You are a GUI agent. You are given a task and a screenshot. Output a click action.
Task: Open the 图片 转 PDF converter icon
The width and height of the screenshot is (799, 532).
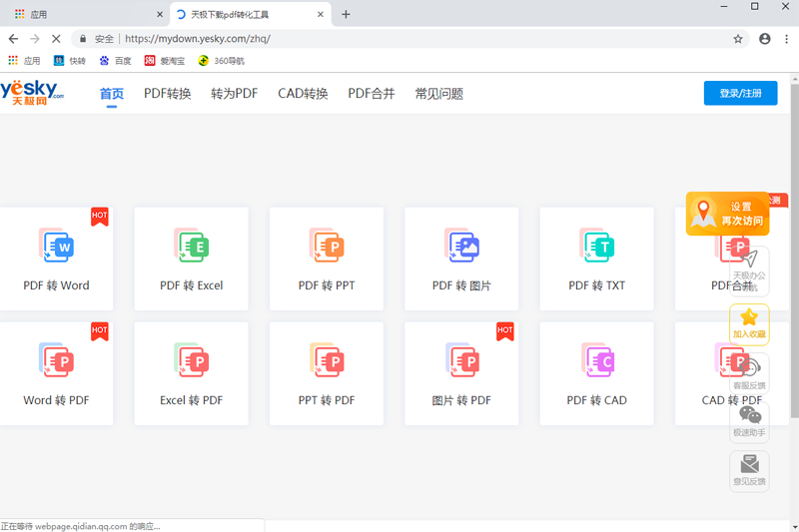tap(461, 360)
